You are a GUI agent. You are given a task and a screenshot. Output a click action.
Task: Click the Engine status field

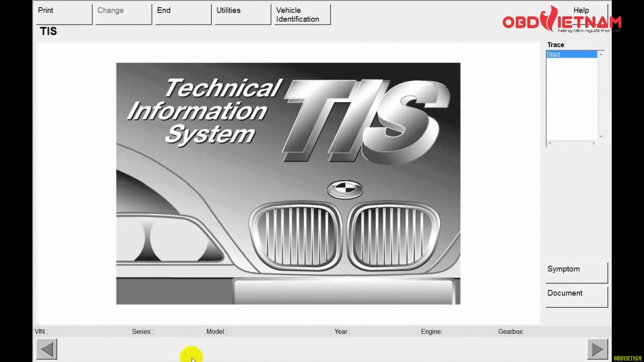click(x=431, y=331)
